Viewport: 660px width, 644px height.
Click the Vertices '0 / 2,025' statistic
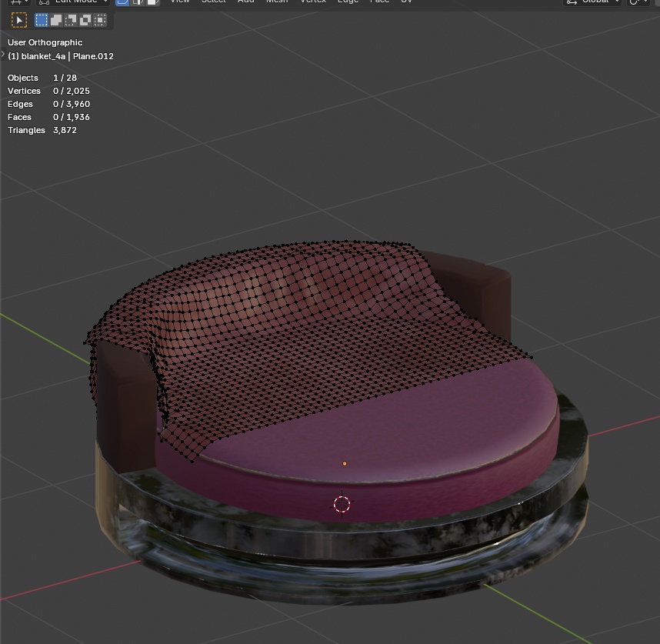[x=71, y=91]
